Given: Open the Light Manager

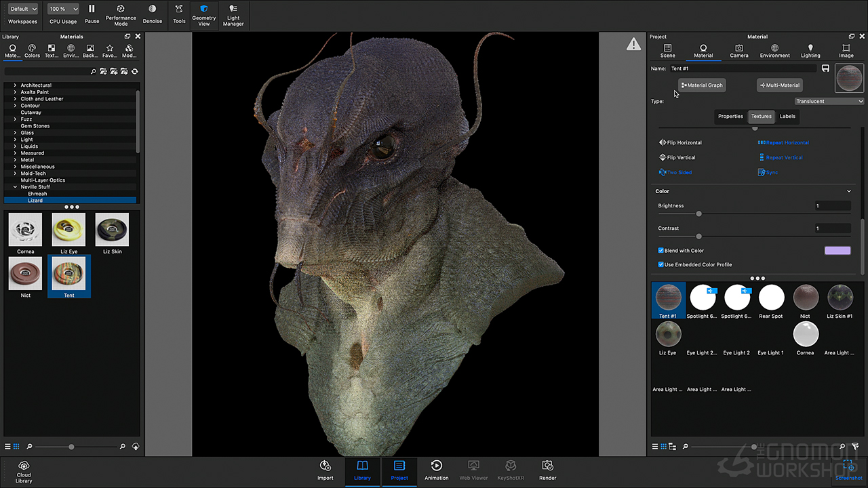Looking at the screenshot, I should [x=233, y=9].
